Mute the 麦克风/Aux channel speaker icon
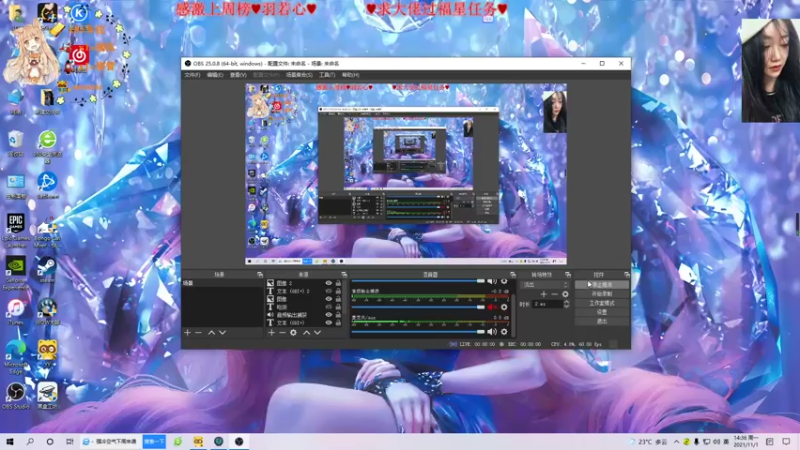 pos(491,332)
